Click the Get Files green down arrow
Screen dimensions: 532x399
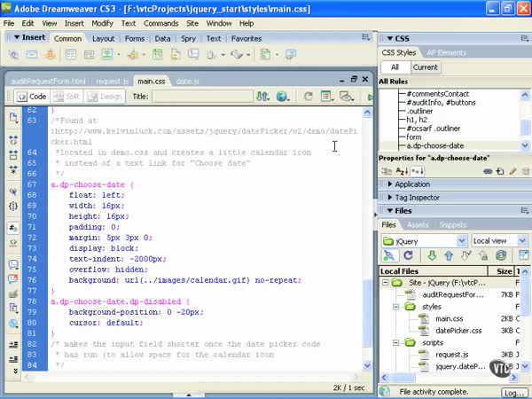(x=432, y=255)
